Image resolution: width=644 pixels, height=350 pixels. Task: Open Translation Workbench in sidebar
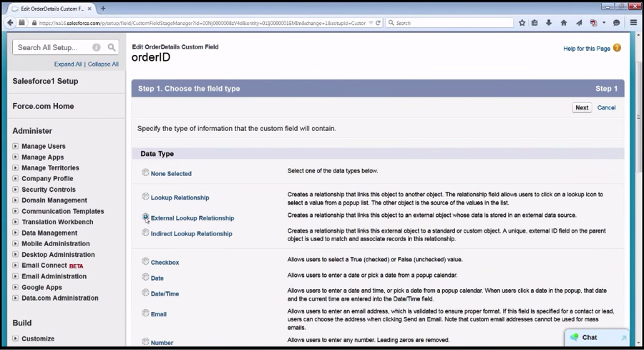coord(57,222)
